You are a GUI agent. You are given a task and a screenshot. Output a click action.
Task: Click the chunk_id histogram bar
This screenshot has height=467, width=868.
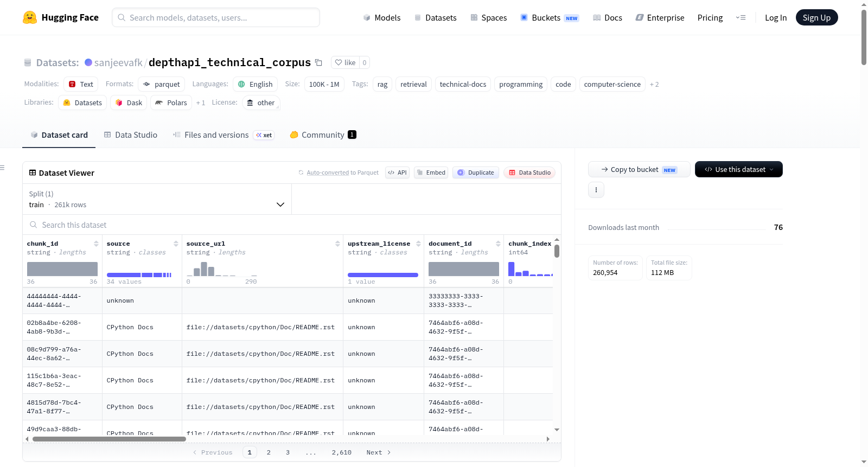(x=62, y=269)
